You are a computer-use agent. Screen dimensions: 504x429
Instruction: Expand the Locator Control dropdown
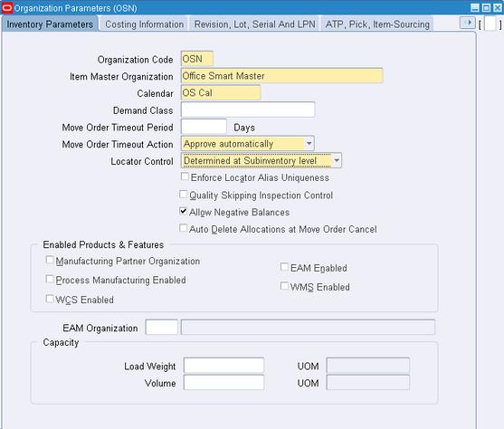click(x=337, y=160)
